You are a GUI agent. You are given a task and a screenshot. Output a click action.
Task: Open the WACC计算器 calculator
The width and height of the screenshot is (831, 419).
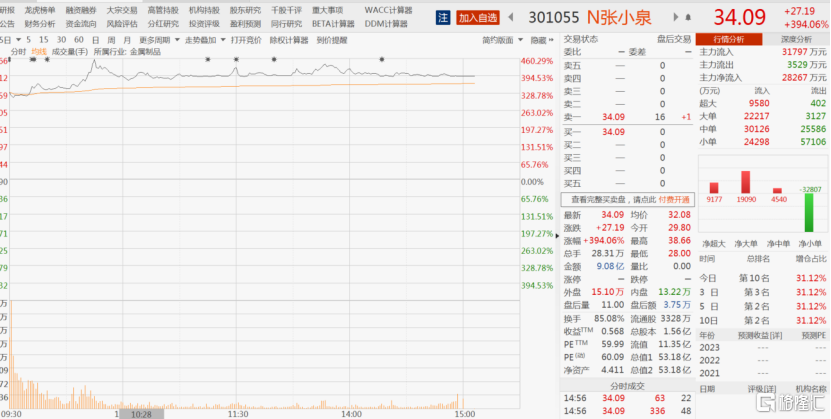388,10
